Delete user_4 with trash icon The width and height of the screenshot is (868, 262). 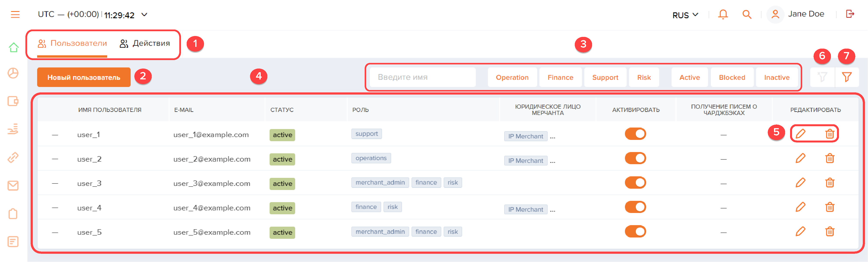[830, 207]
